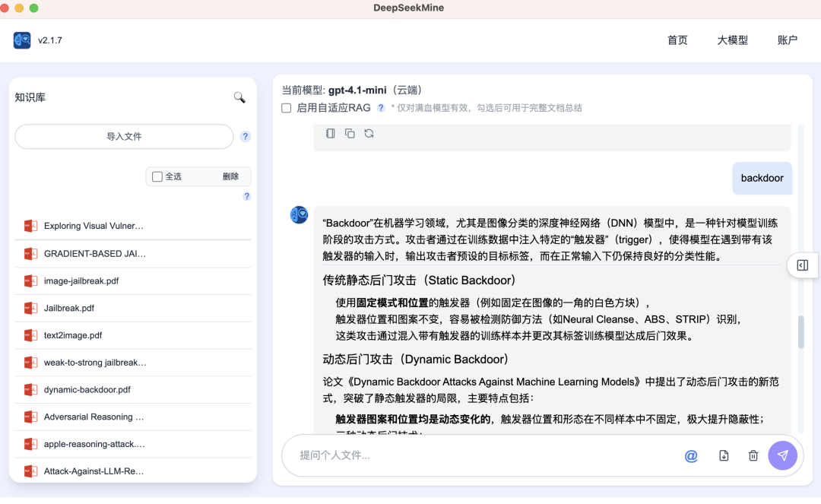821x504 pixels.
Task: Copy the previous response with copy icon
Action: [x=350, y=134]
